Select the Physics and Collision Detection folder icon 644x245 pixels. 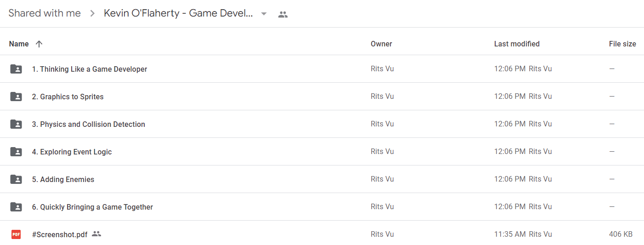point(16,124)
